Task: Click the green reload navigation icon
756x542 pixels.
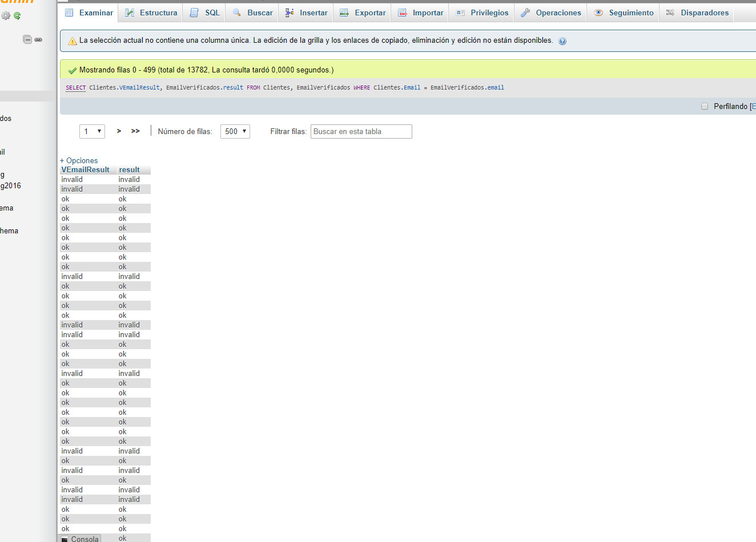Action: click(x=17, y=16)
